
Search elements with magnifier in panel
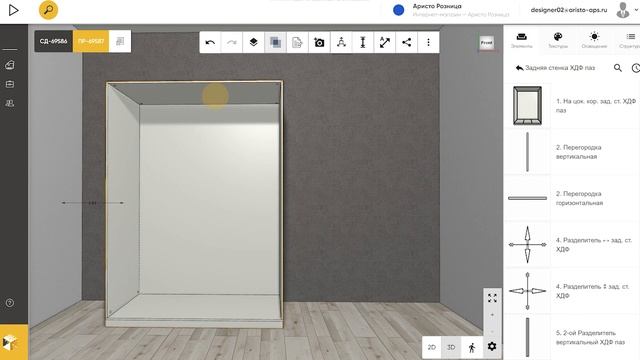coord(618,68)
